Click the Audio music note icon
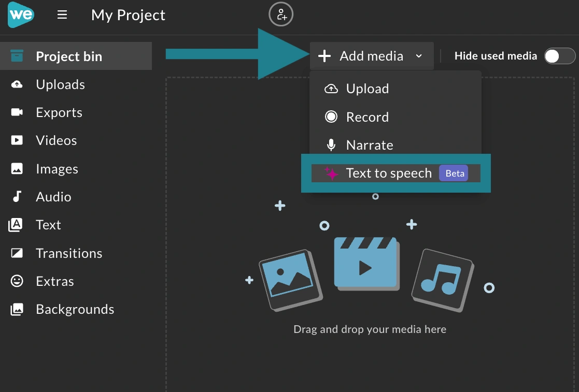579x392 pixels. click(x=17, y=197)
